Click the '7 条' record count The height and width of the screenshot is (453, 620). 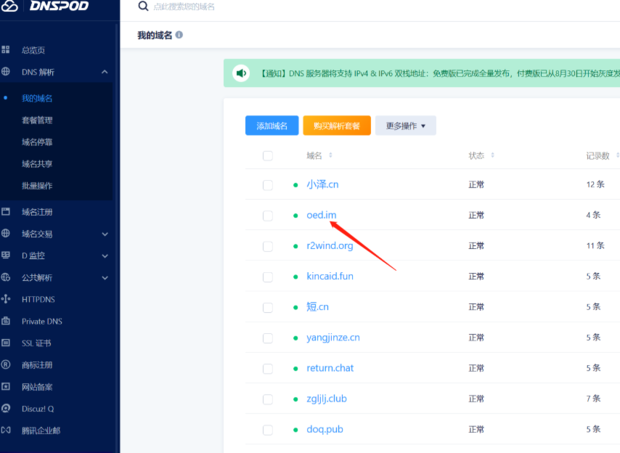594,398
